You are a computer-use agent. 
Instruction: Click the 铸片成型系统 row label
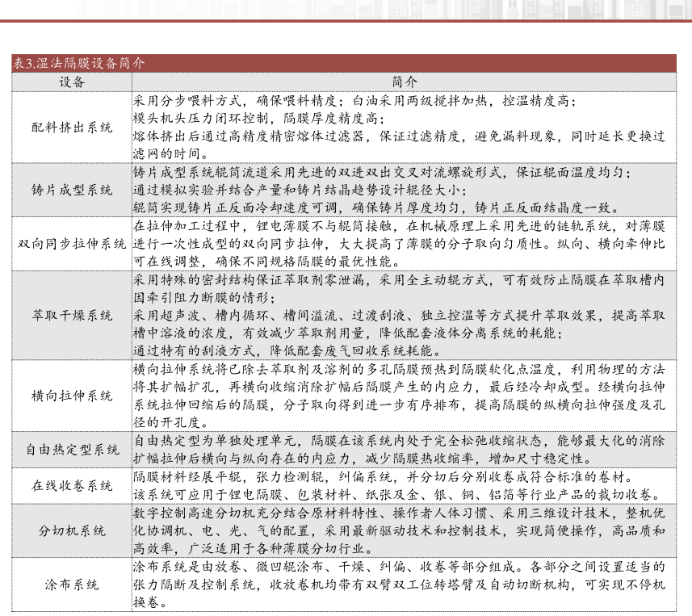pos(72,191)
